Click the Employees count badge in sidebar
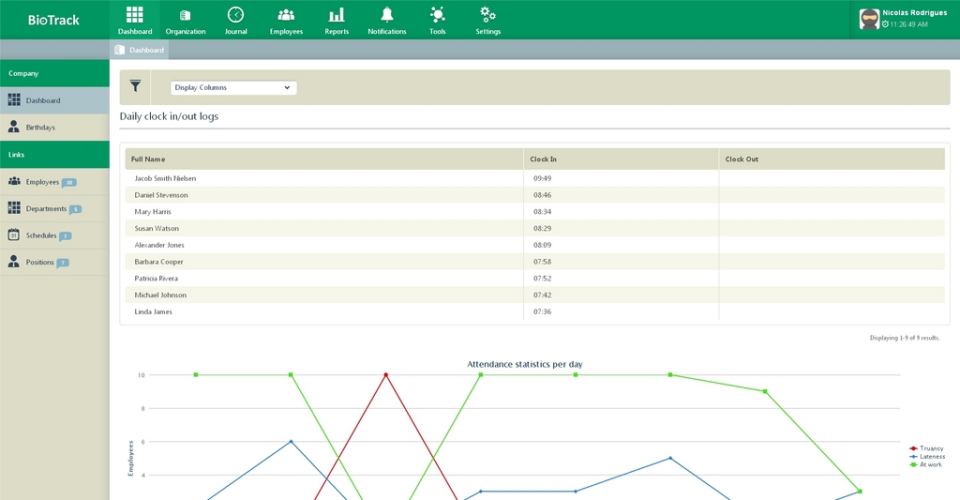This screenshot has height=500, width=960. click(x=69, y=182)
